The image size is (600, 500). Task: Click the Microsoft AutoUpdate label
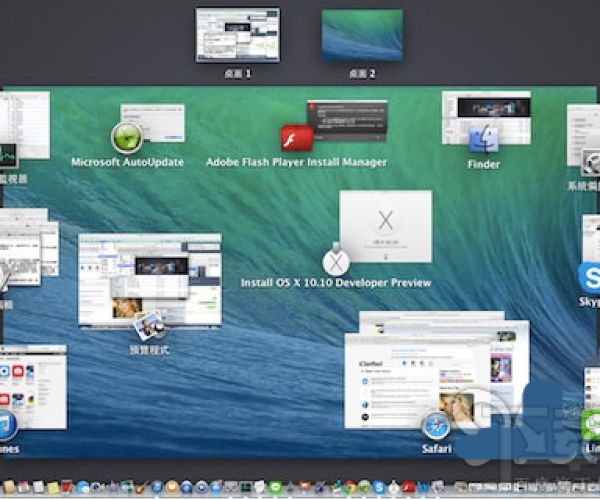(127, 162)
